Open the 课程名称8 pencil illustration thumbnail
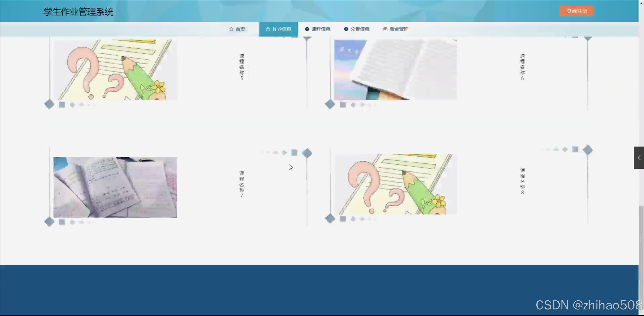Viewport: 644px width, 316px height. [x=395, y=184]
